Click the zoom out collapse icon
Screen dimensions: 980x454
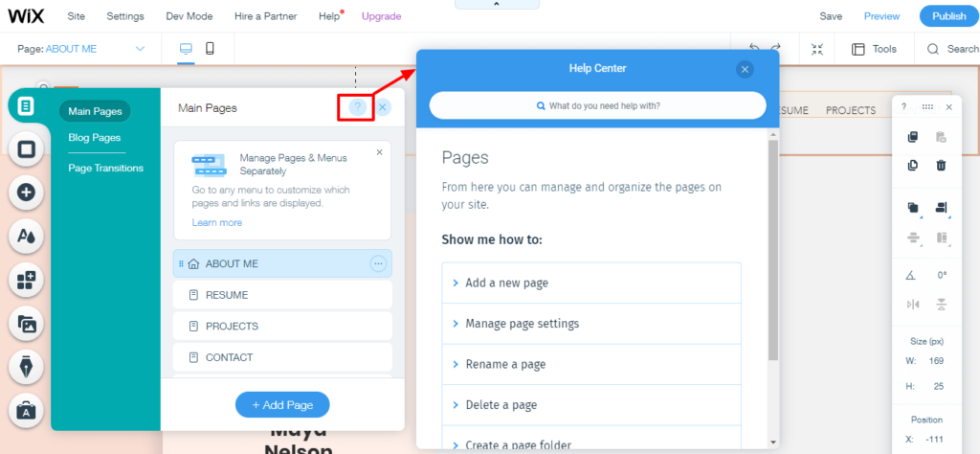tap(817, 49)
